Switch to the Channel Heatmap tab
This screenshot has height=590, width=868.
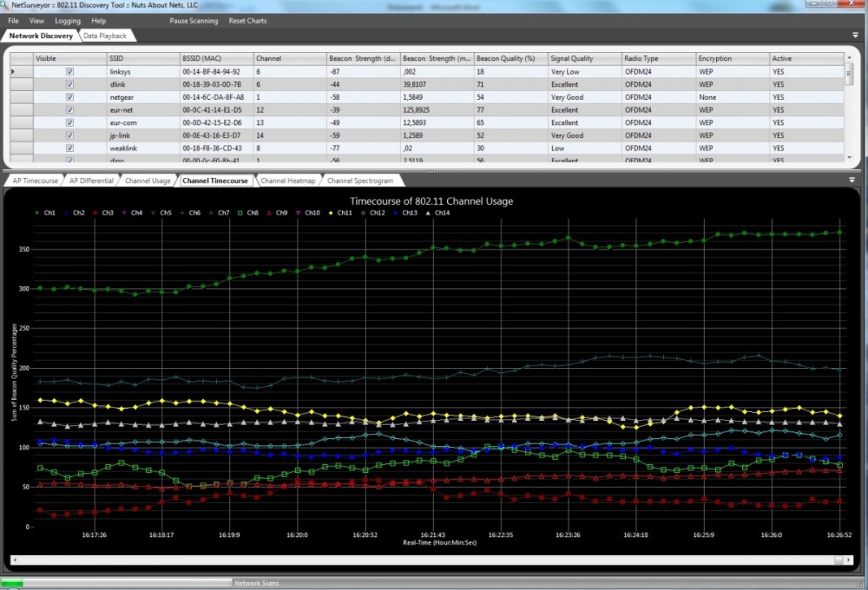(287, 180)
